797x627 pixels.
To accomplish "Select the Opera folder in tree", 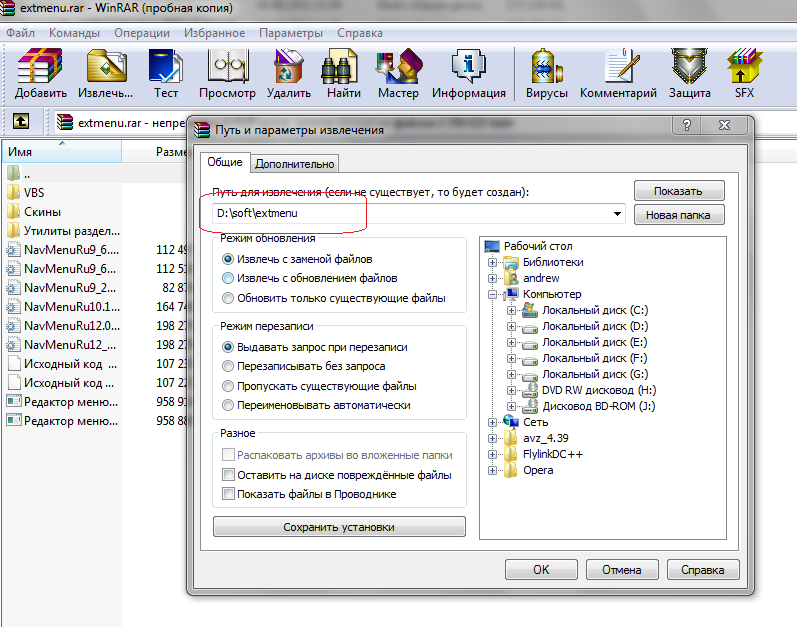I will 538,471.
